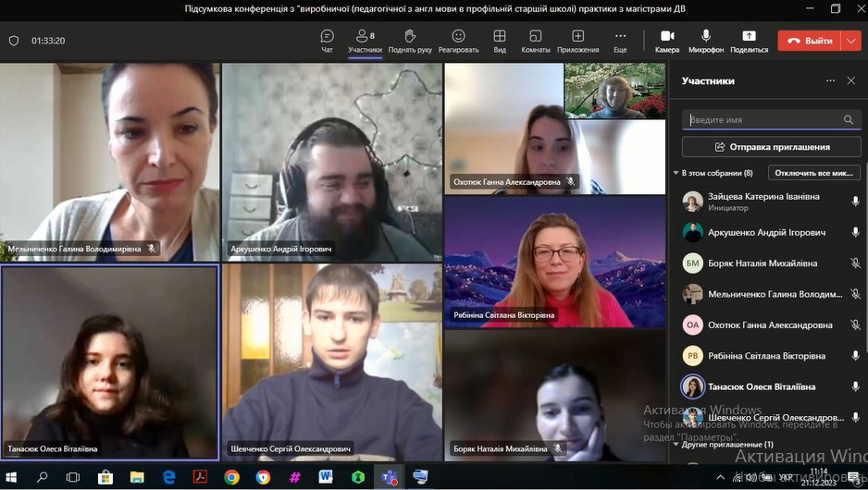Open the Apps (Приложения) button
This screenshot has height=490, width=868.
pos(577,41)
